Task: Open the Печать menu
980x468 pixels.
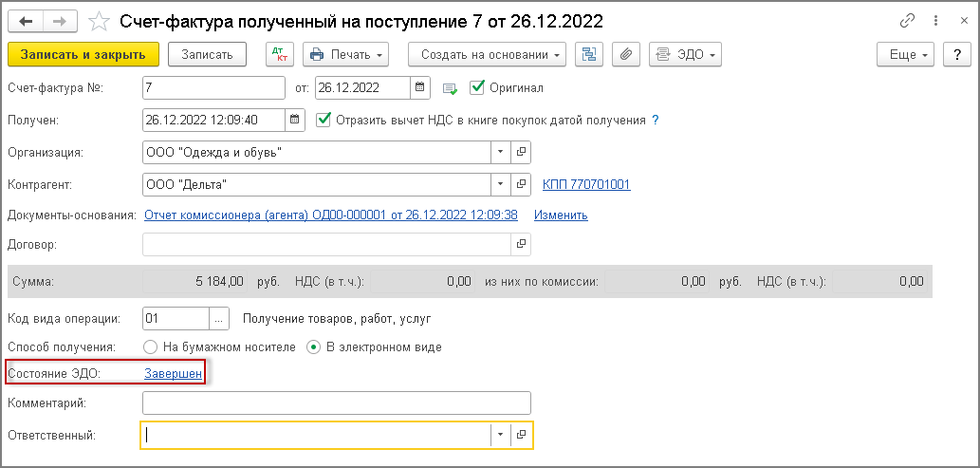Action: pyautogui.click(x=345, y=55)
